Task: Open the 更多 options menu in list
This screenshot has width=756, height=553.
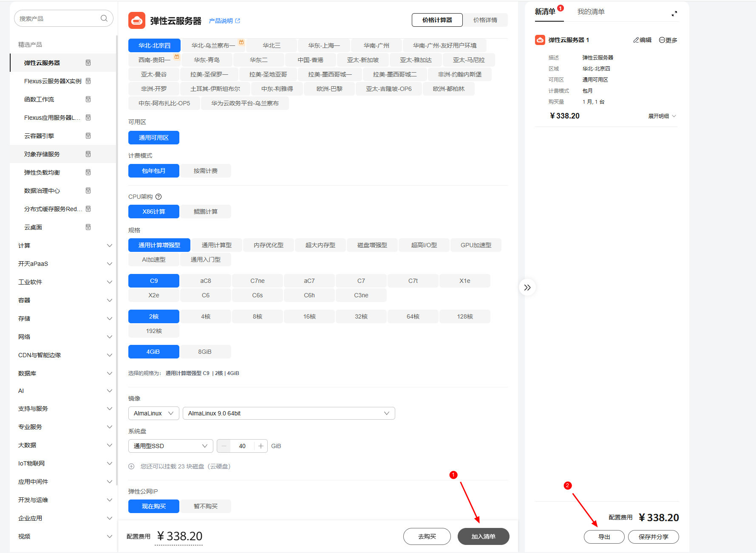Action: click(x=668, y=40)
